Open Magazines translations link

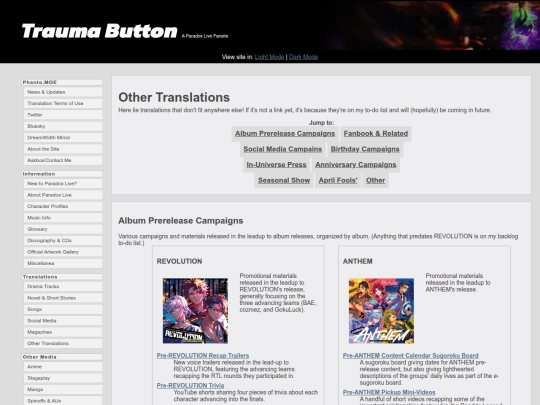63,332
